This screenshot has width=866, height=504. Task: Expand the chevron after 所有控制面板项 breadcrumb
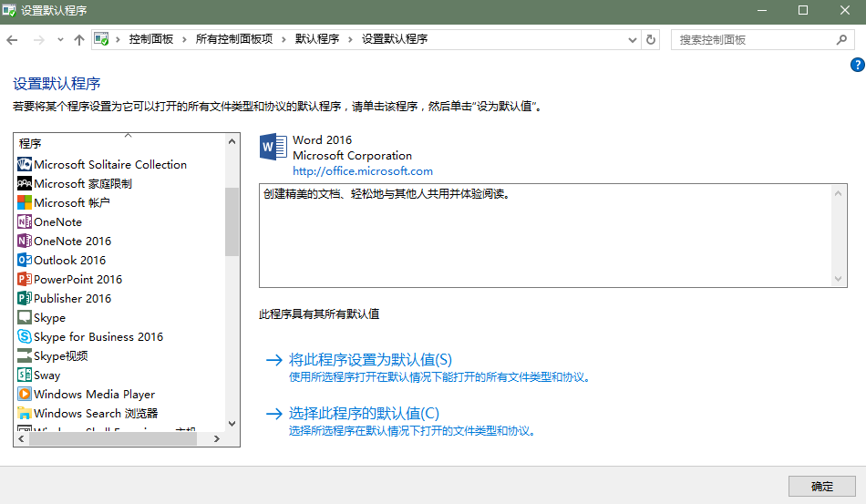pyautogui.click(x=284, y=39)
